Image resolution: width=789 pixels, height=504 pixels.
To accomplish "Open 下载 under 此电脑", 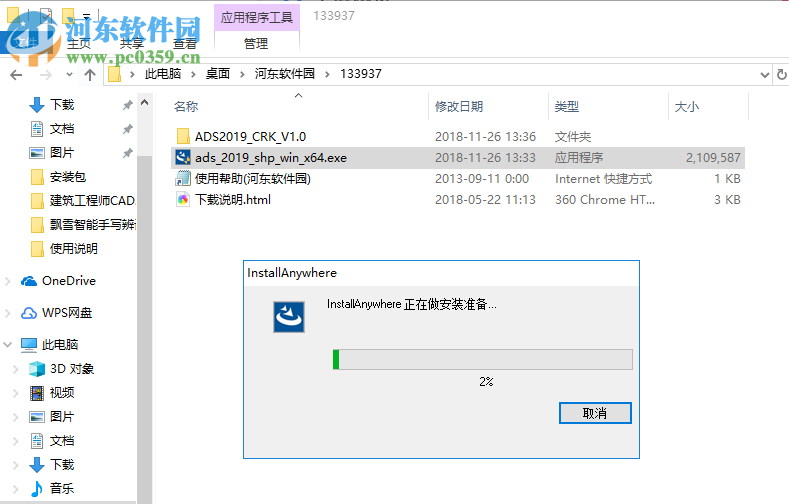I will point(62,464).
